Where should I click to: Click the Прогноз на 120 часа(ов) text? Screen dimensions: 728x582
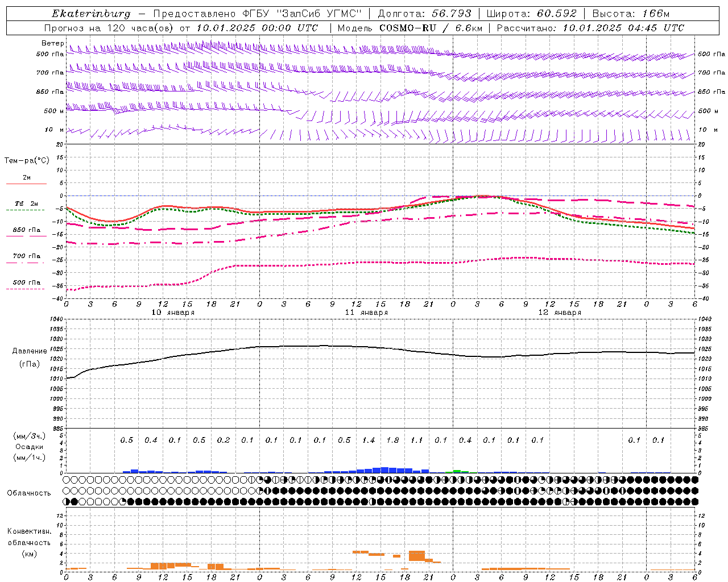tap(109, 28)
